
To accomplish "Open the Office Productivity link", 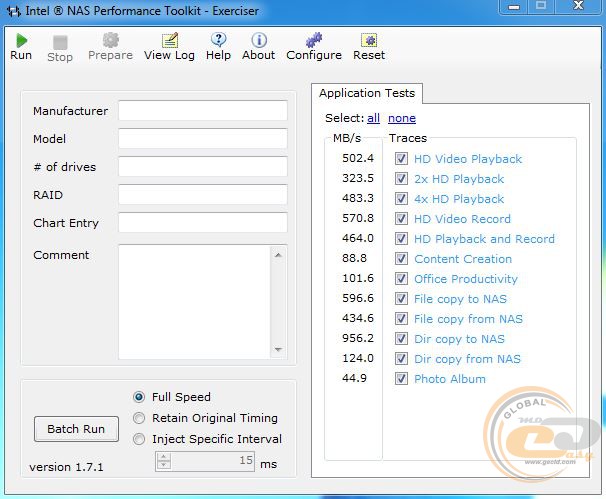I will click(466, 279).
